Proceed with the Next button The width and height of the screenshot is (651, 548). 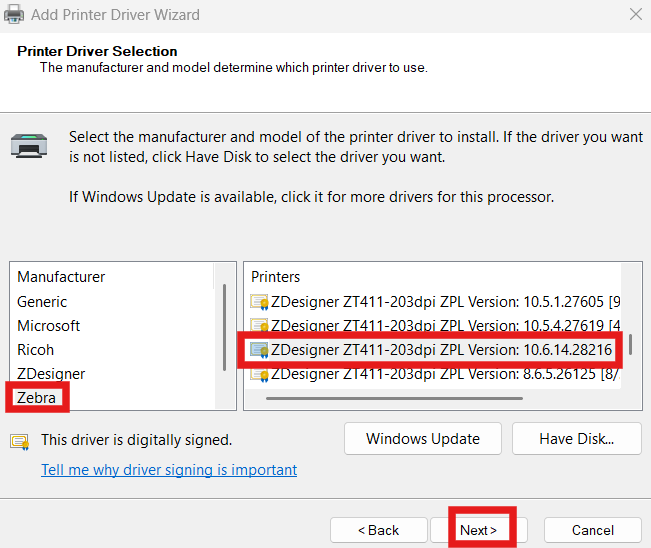tap(479, 530)
